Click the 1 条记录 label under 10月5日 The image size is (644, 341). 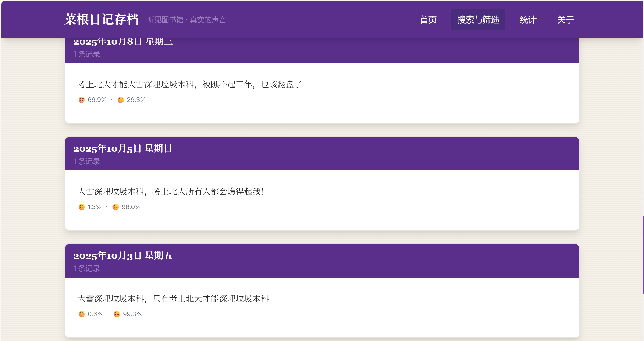point(86,161)
